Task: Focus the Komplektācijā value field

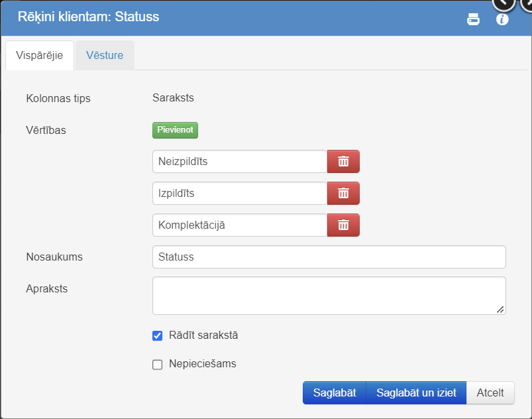Action: (240, 225)
